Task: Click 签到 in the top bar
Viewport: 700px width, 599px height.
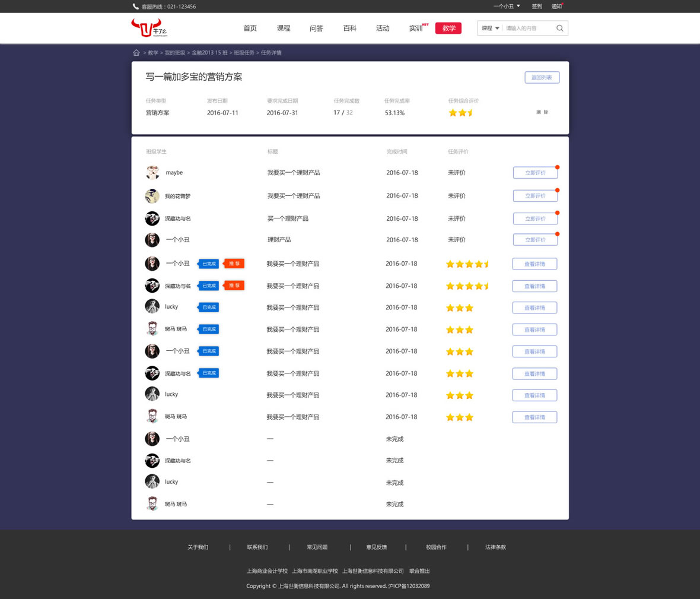Action: pyautogui.click(x=536, y=7)
